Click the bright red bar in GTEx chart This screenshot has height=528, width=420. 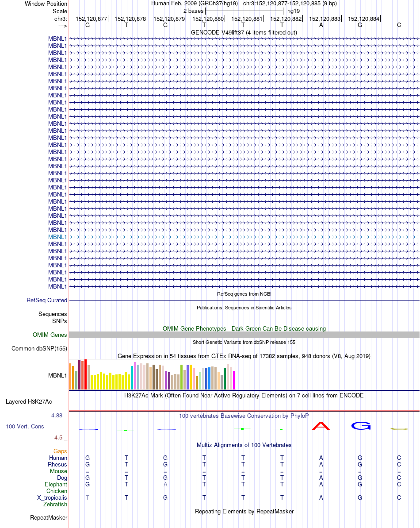pyautogui.click(x=85, y=374)
